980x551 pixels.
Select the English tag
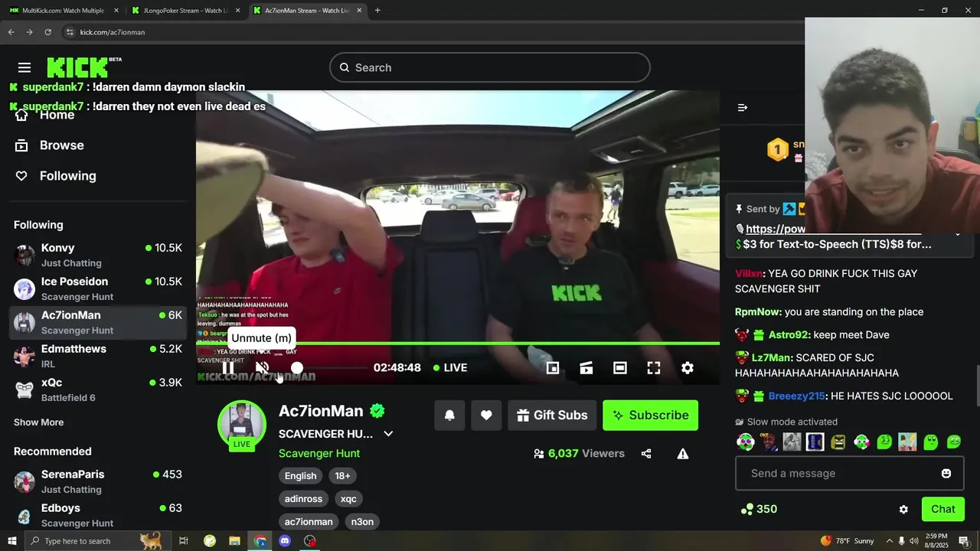pos(301,476)
